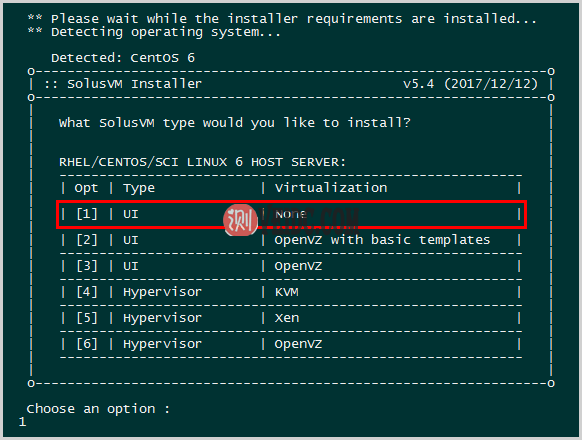Click option '[2]' in the table
This screenshot has width=582, height=440.
[x=87, y=240]
